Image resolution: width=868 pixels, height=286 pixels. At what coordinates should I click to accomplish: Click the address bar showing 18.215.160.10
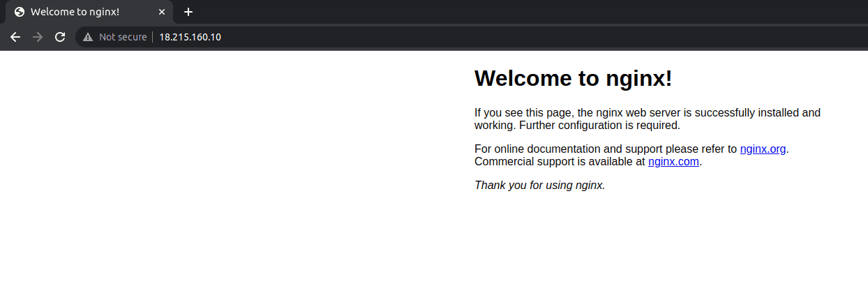470,37
